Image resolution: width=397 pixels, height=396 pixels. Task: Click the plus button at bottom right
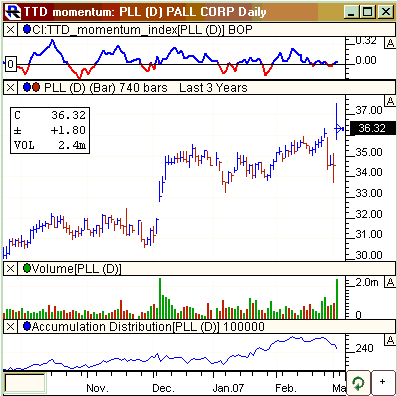click(383, 383)
